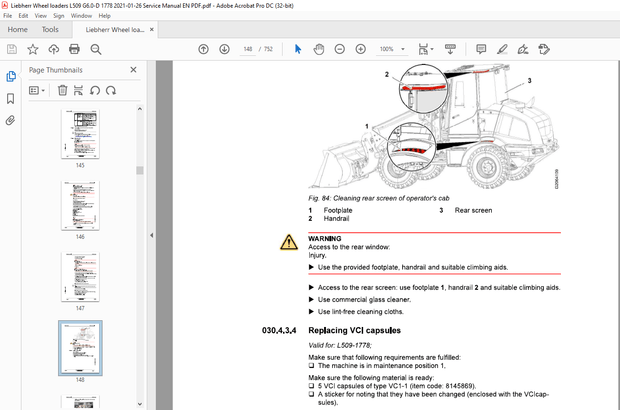Add a comment with the speech bubble icon
This screenshot has width=620, height=410.
point(481,49)
